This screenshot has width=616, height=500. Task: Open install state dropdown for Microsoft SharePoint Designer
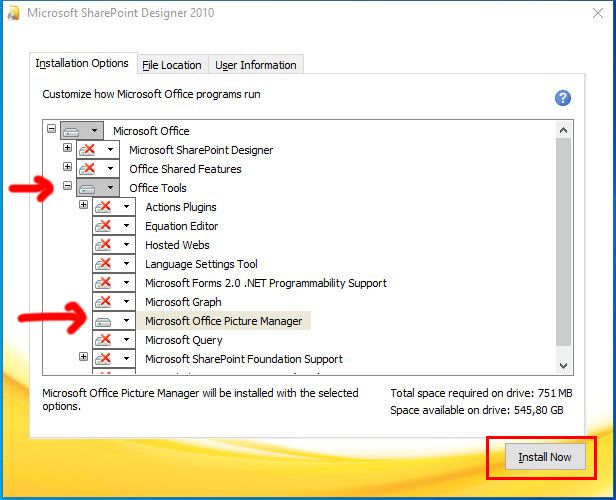(x=98, y=149)
